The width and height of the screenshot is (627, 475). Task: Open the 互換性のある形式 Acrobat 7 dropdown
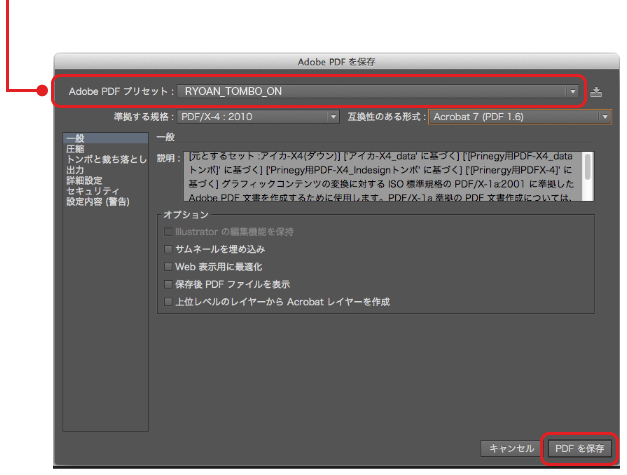[x=519, y=117]
